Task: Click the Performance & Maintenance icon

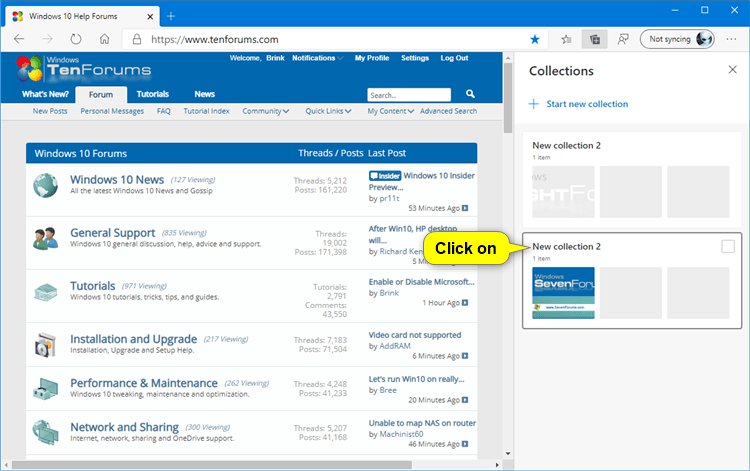Action: (45, 388)
